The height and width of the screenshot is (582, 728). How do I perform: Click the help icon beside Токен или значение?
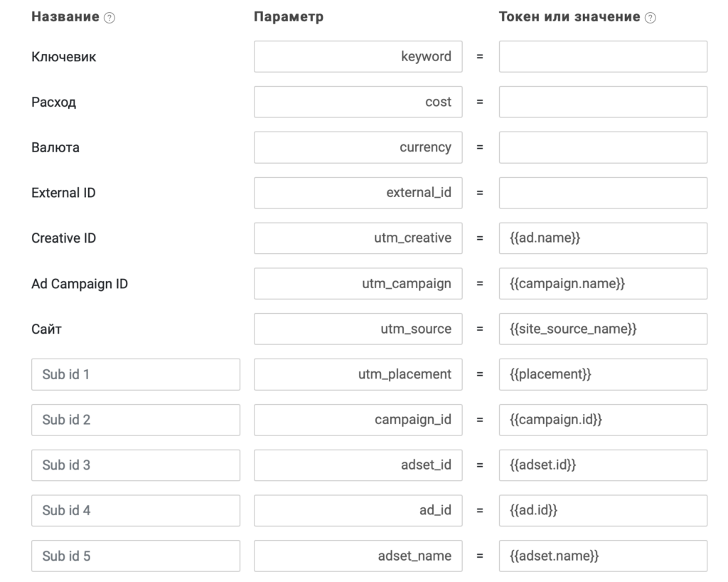tap(651, 18)
